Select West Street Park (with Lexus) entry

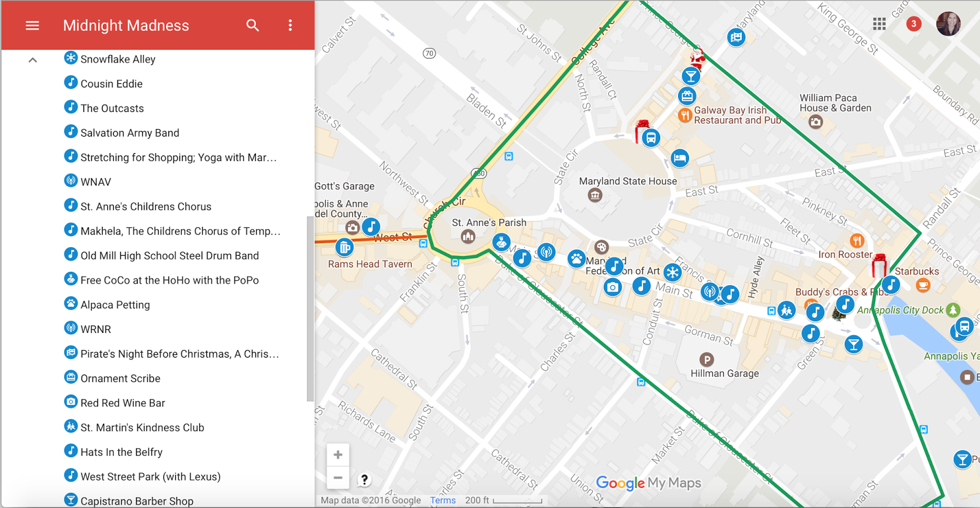click(x=143, y=476)
